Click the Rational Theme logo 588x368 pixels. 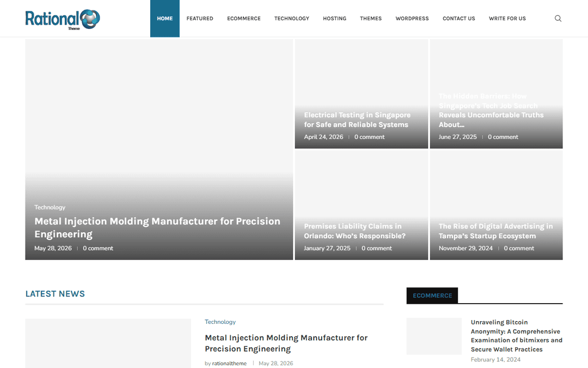point(63,20)
